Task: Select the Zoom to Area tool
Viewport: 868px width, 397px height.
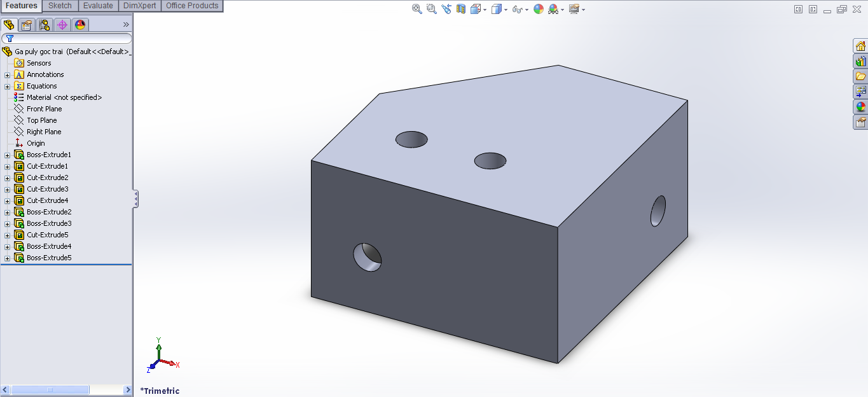Action: 432,9
